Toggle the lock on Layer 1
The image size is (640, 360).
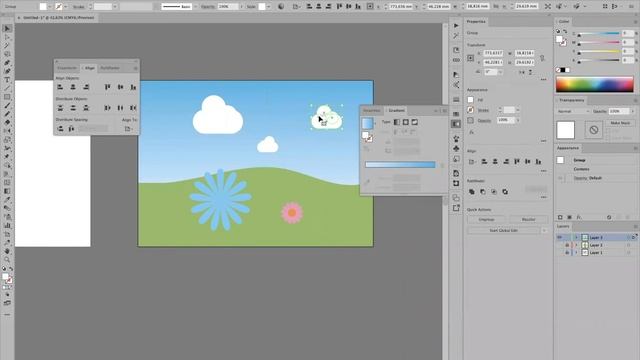(x=567, y=253)
